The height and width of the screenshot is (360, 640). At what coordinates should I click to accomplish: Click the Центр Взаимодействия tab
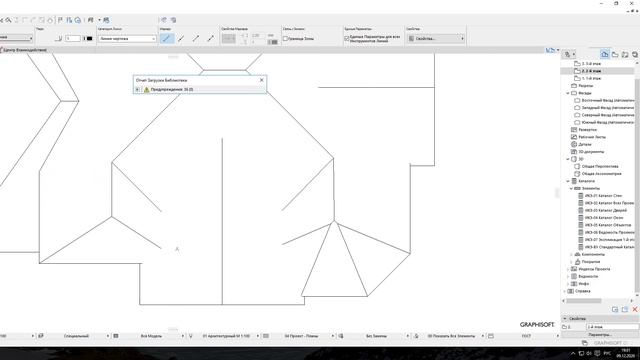coord(24,50)
